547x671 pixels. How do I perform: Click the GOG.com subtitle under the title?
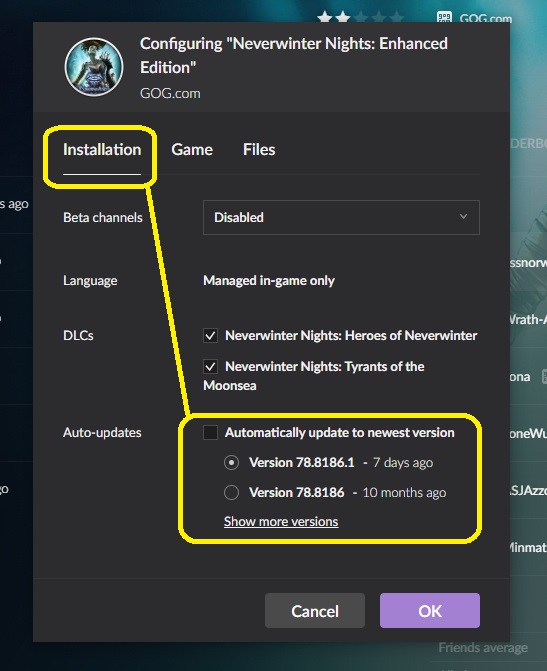coord(170,93)
